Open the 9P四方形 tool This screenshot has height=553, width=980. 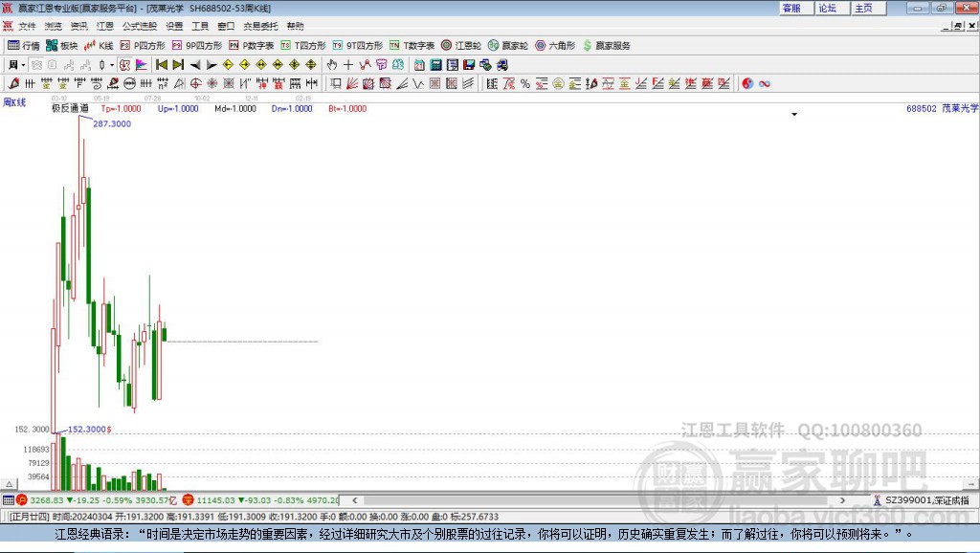tap(197, 46)
